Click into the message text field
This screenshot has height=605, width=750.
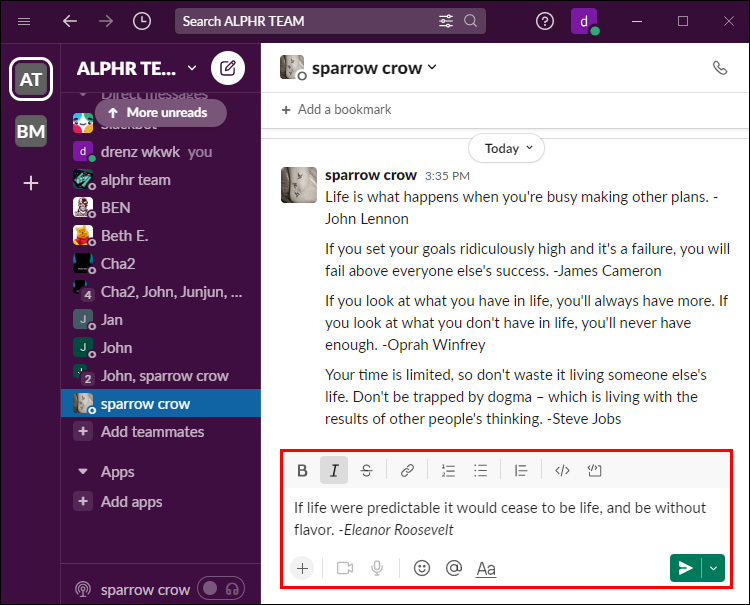click(506, 518)
